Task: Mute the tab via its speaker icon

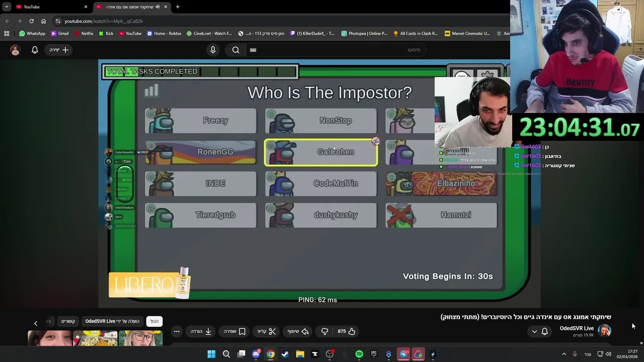Action: click(x=157, y=7)
